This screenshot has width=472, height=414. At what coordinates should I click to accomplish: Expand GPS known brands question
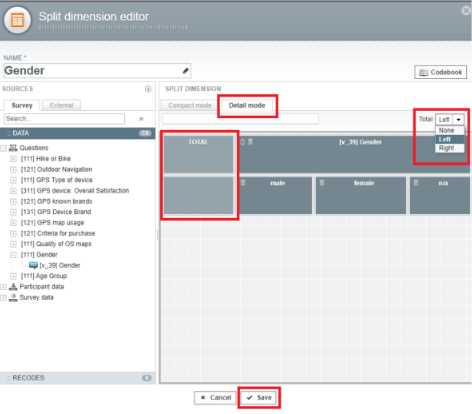13,202
